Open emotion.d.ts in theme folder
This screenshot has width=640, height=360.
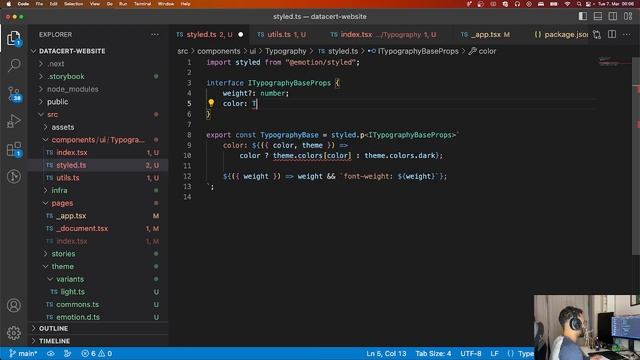[78, 317]
